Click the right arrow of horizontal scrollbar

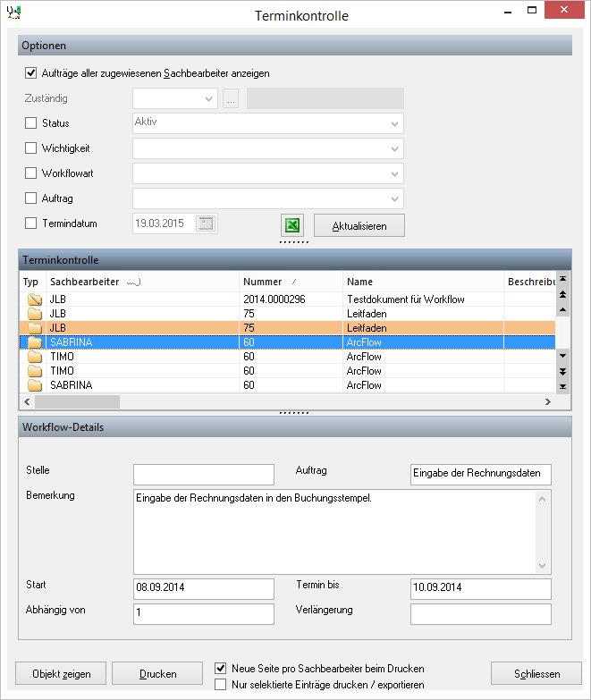[548, 401]
